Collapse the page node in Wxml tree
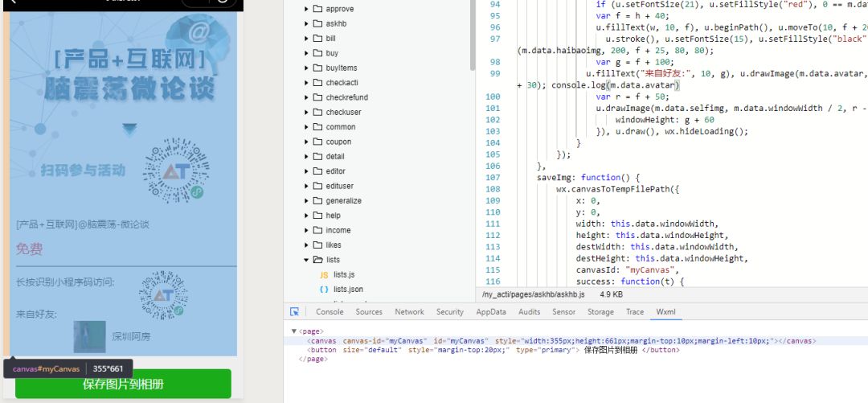 [294, 331]
